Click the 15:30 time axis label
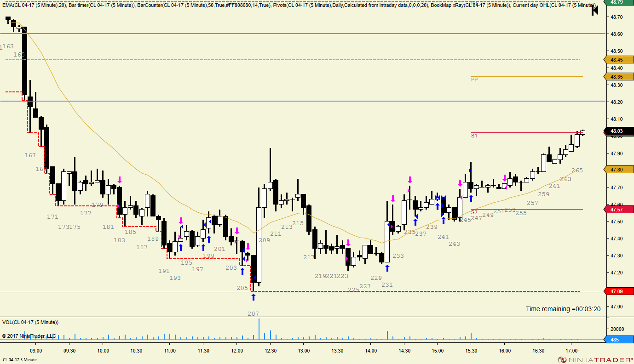The image size is (634, 364). coord(471,351)
